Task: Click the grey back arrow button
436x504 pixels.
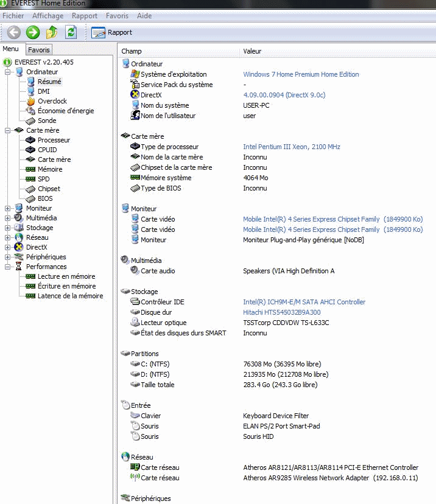Action: tap(14, 32)
